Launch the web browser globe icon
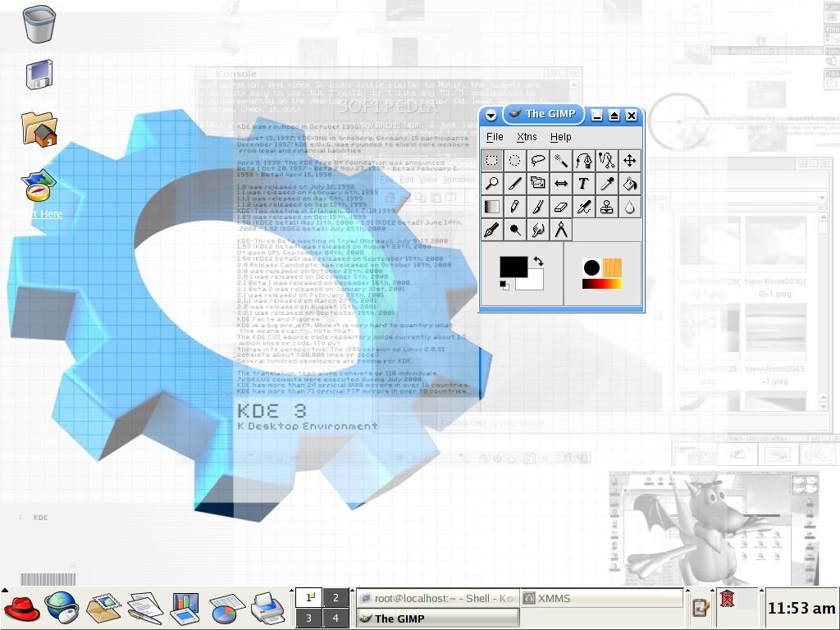840x630 pixels. (x=62, y=608)
